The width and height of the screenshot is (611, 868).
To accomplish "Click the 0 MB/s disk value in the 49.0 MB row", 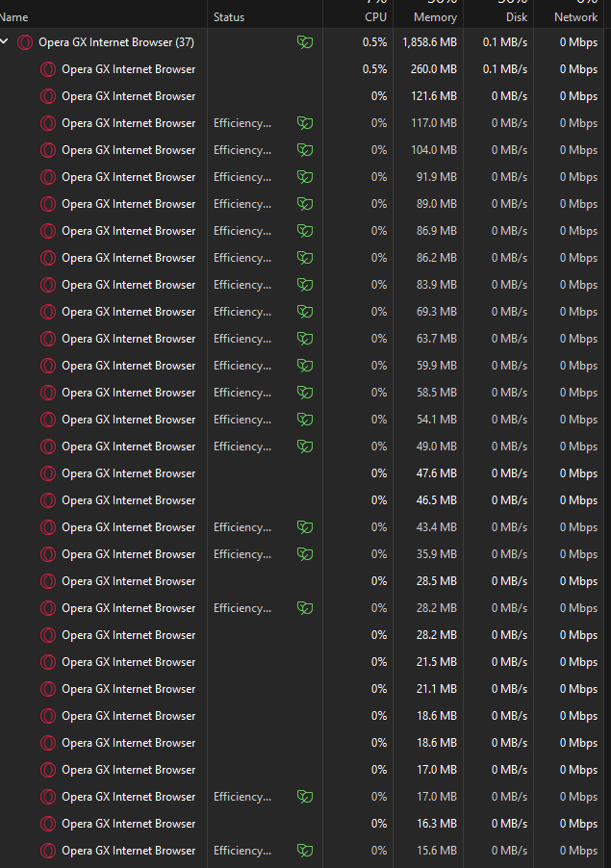I will [509, 447].
